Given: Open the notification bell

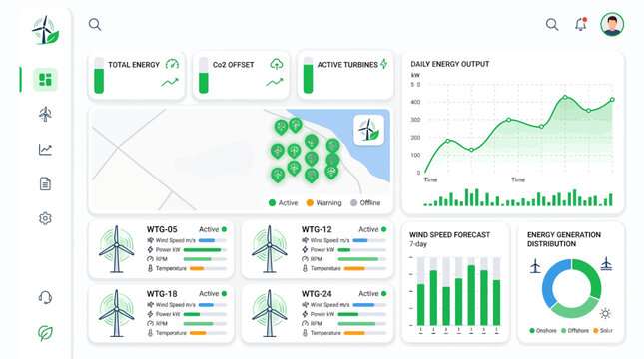Looking at the screenshot, I should click(x=581, y=24).
